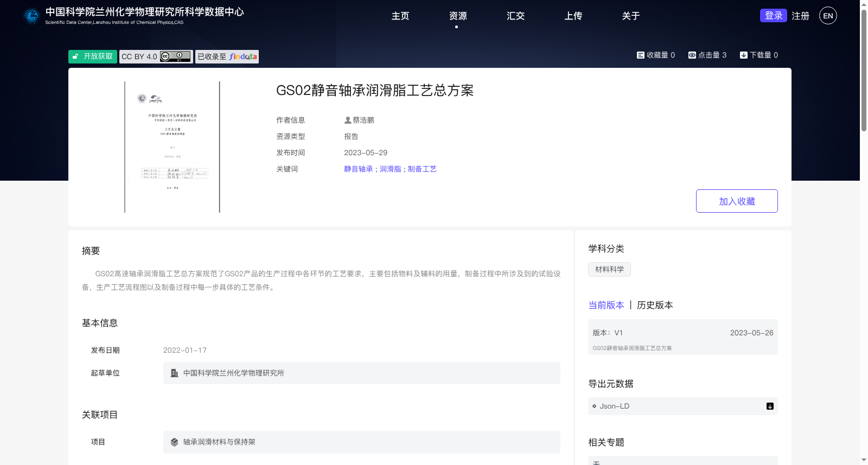This screenshot has height=465, width=868.
Task: Click the date value 2022-01-17
Action: tap(185, 350)
